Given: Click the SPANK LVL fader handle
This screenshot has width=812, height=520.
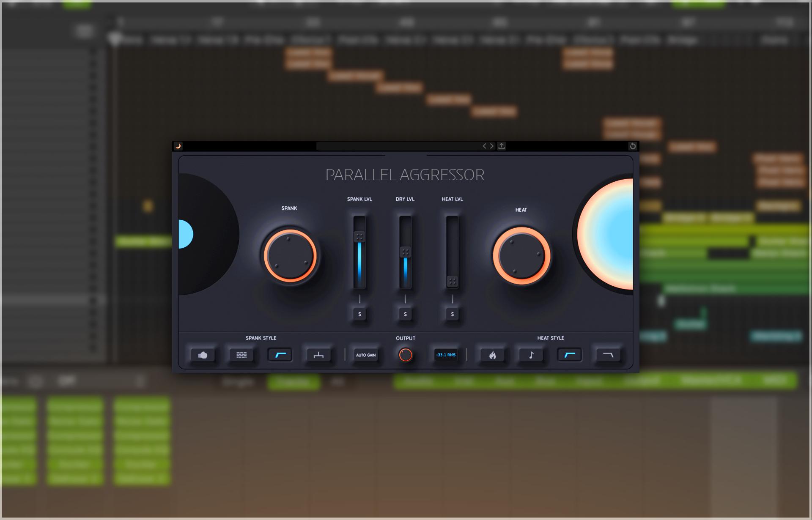Looking at the screenshot, I should (359, 237).
